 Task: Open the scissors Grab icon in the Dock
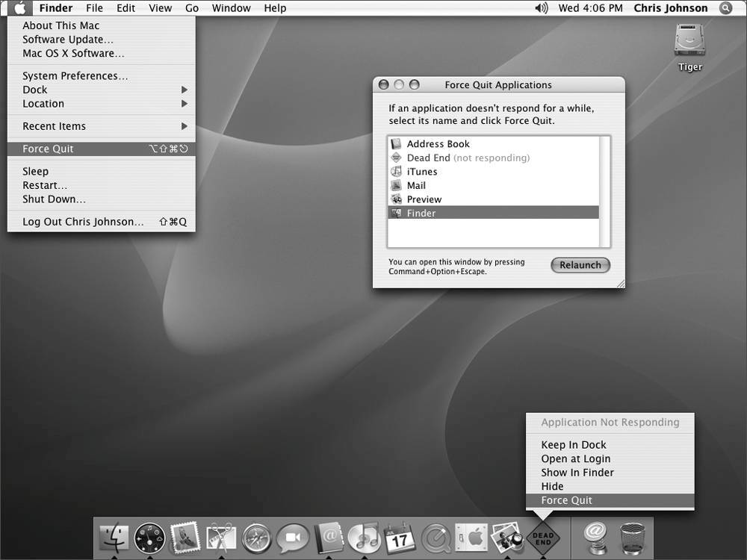tap(221, 538)
